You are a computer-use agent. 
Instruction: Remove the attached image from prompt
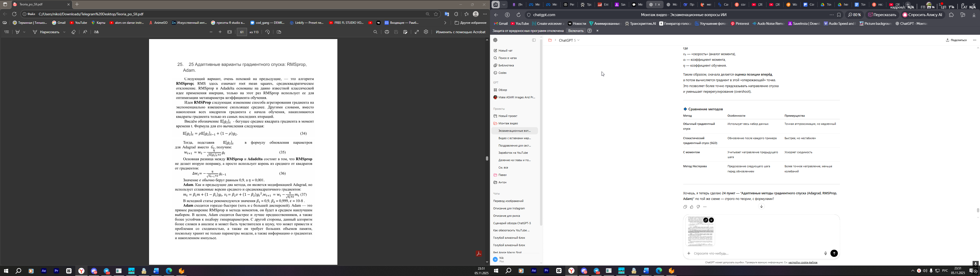(x=712, y=220)
